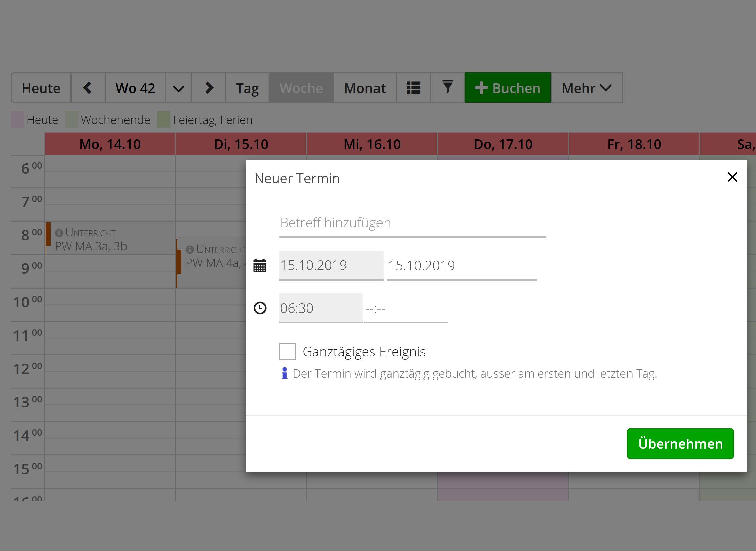Click the Mi, 16.10 day header
The image size is (756, 551).
tap(372, 144)
